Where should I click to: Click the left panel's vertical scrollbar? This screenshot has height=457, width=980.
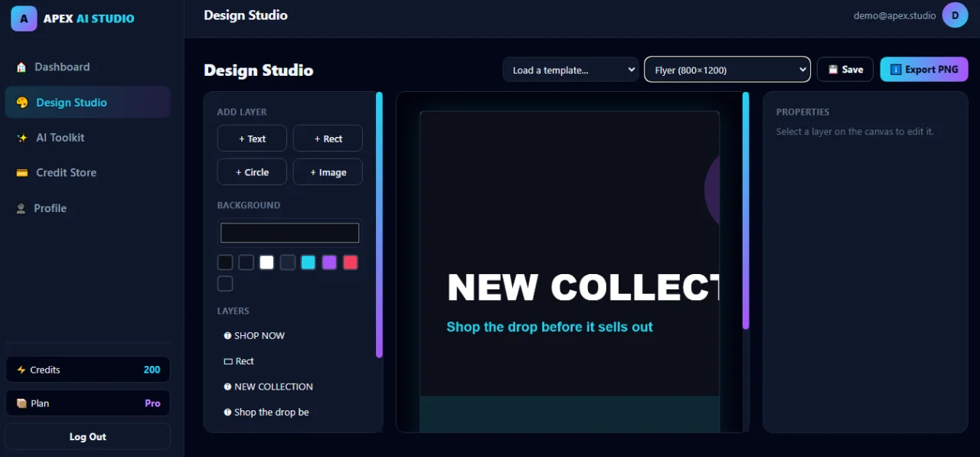[x=379, y=224]
